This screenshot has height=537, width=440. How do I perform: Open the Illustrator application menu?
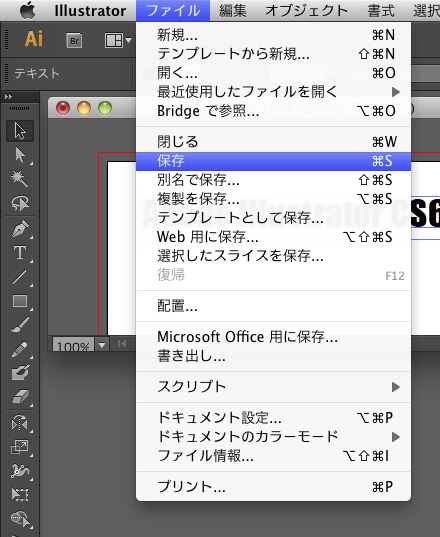click(x=90, y=11)
